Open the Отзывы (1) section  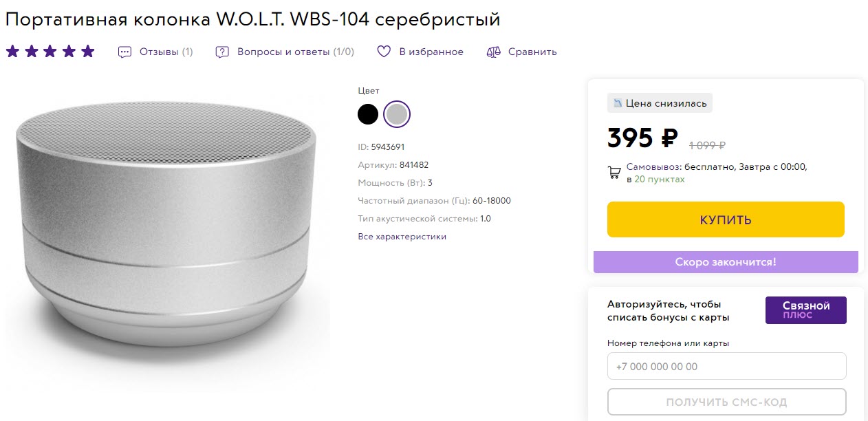pyautogui.click(x=165, y=51)
